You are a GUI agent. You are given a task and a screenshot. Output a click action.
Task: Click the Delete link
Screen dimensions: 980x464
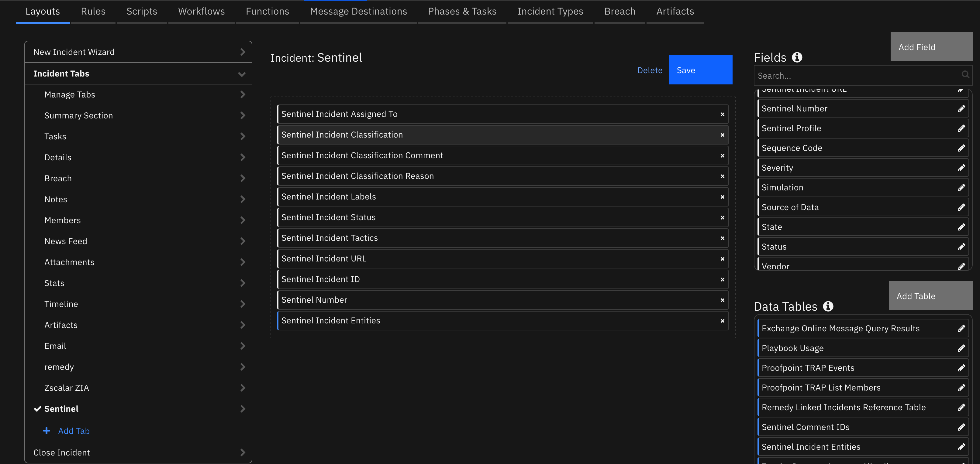[x=650, y=70]
